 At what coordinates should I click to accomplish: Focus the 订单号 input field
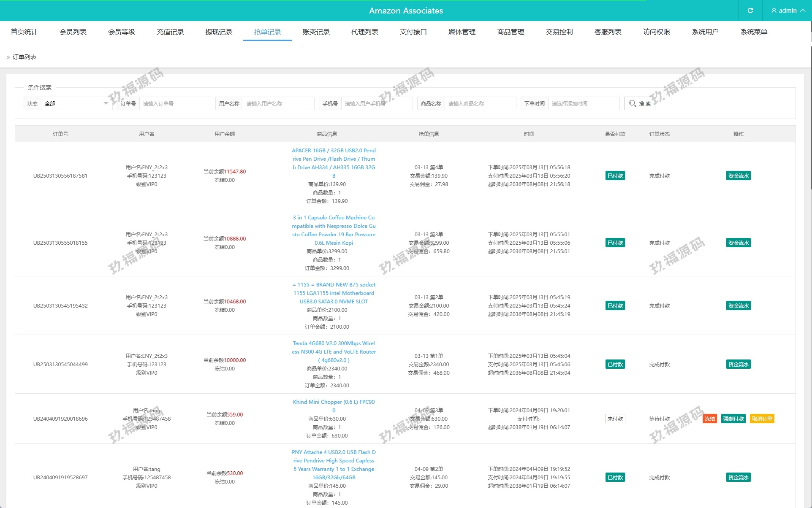pyautogui.click(x=174, y=103)
